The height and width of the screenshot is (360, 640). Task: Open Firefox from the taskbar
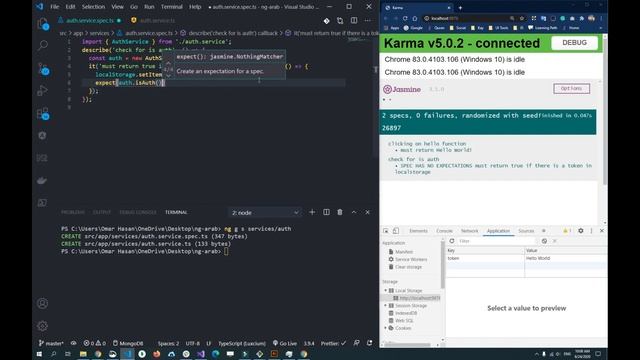click(x=157, y=354)
